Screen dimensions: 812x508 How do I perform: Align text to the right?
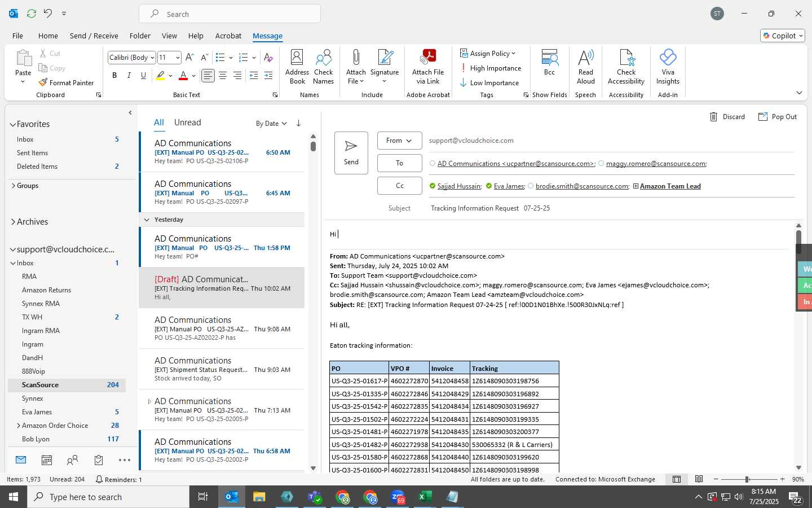coord(237,75)
